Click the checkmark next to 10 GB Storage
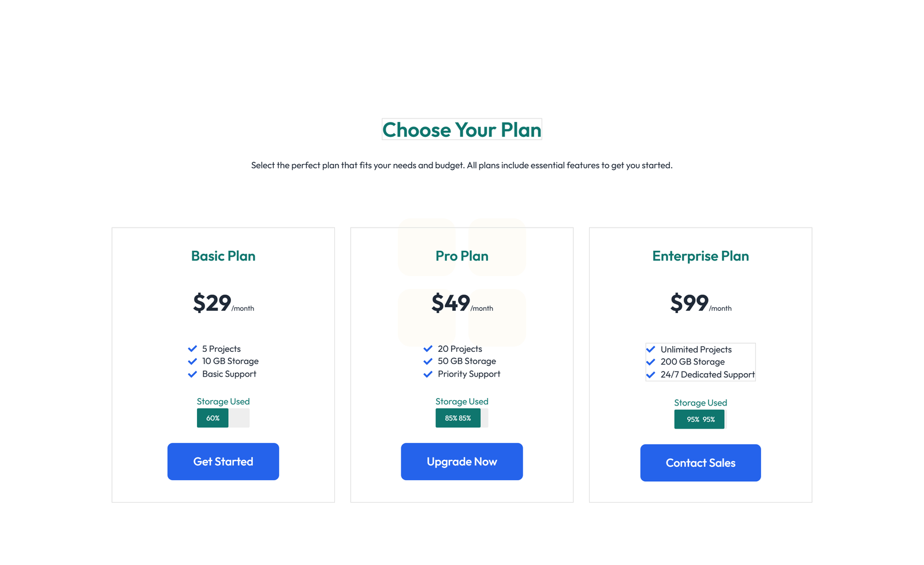Image resolution: width=924 pixels, height=565 pixels. (192, 361)
